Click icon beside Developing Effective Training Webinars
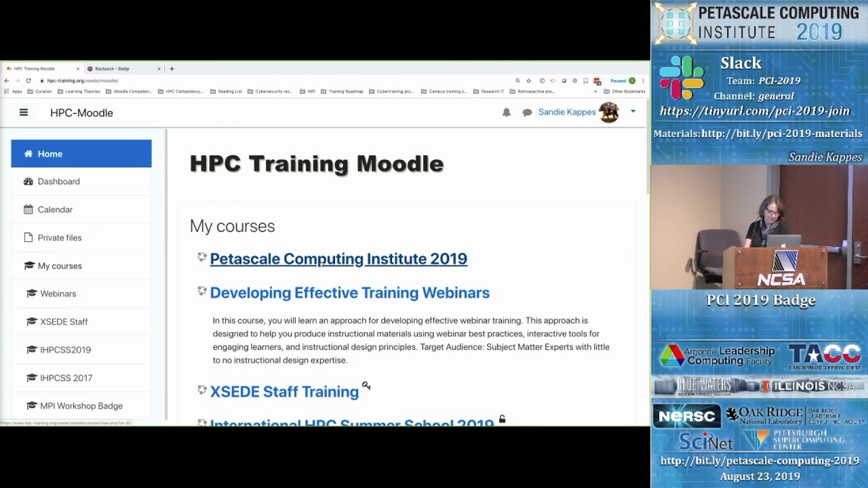Image resolution: width=868 pixels, height=488 pixels. [x=202, y=291]
